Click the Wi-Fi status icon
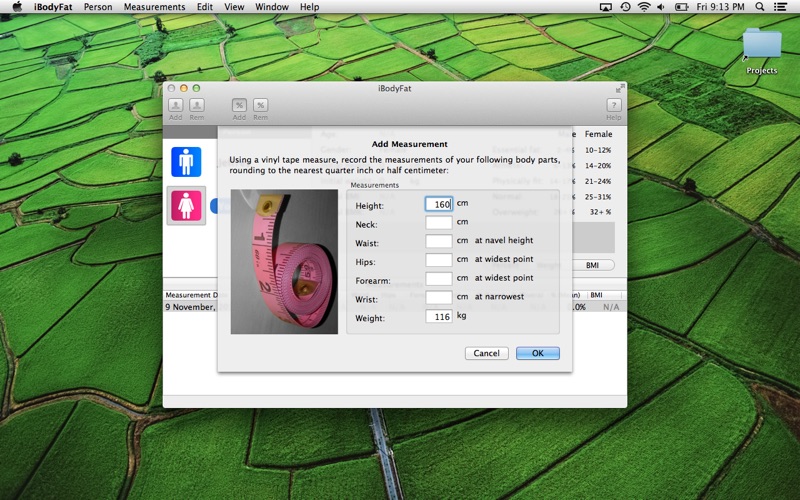 644,7
